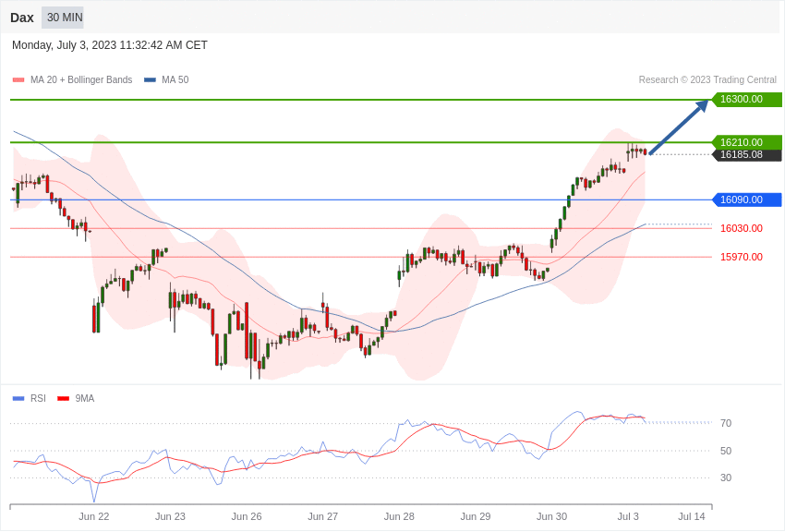Click the 16185.08 current price label
785x532 pixels.
point(746,154)
